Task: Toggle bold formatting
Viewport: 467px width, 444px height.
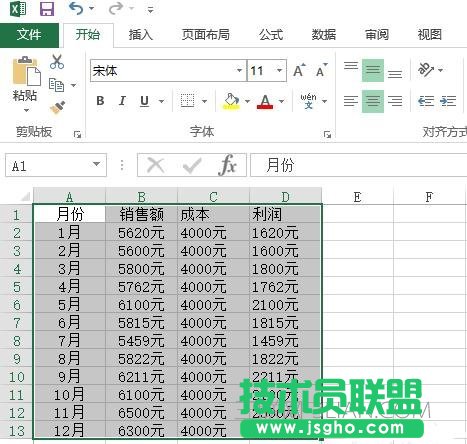Action: 100,101
